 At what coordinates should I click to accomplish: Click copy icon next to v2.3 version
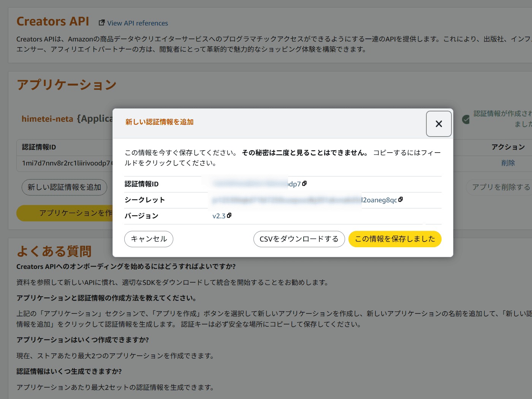point(229,216)
